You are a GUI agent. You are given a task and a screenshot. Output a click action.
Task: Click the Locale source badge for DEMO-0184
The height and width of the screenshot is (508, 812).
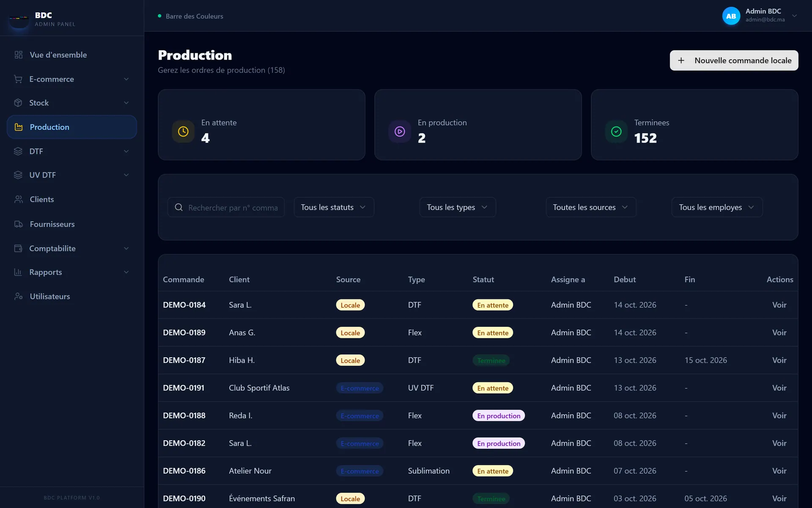point(350,305)
